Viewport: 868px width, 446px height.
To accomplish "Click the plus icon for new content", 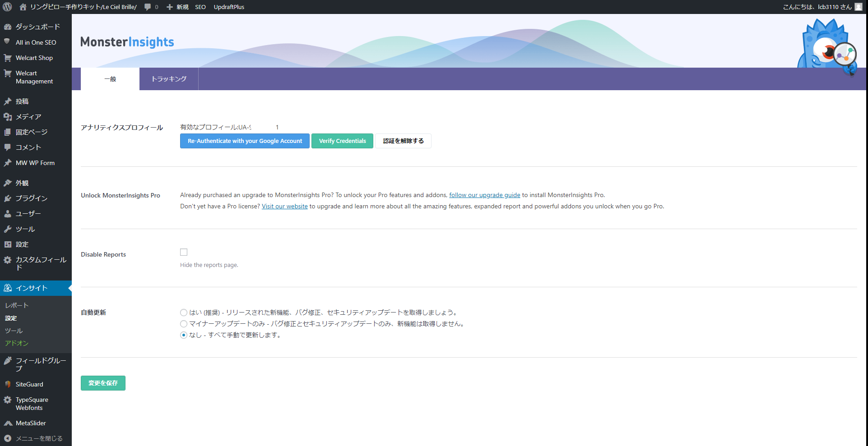I will click(x=170, y=7).
